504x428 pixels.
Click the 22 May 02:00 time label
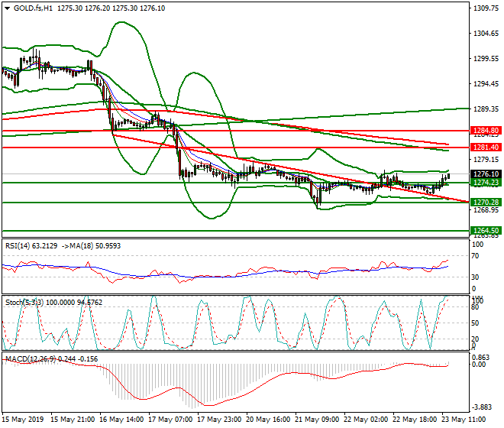[366, 420]
